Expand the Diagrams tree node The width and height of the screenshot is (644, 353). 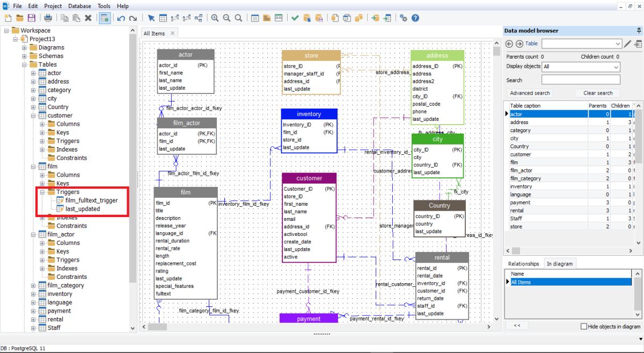click(x=24, y=47)
